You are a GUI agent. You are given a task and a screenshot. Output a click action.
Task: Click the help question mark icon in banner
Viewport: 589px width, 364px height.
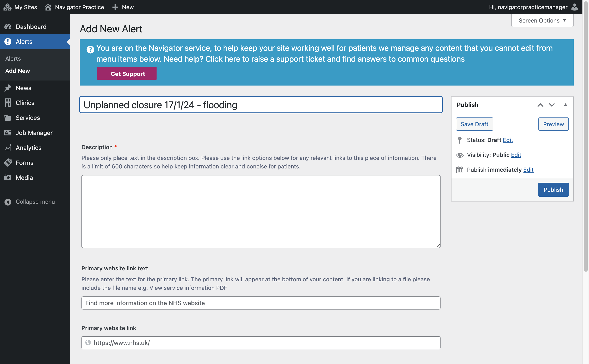pyautogui.click(x=90, y=50)
